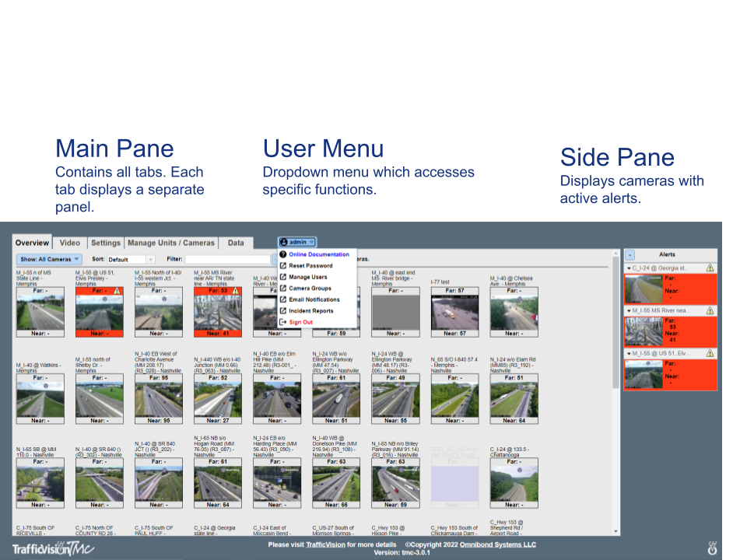
Task: Collapse the Alerts side pane button
Action: [630, 255]
